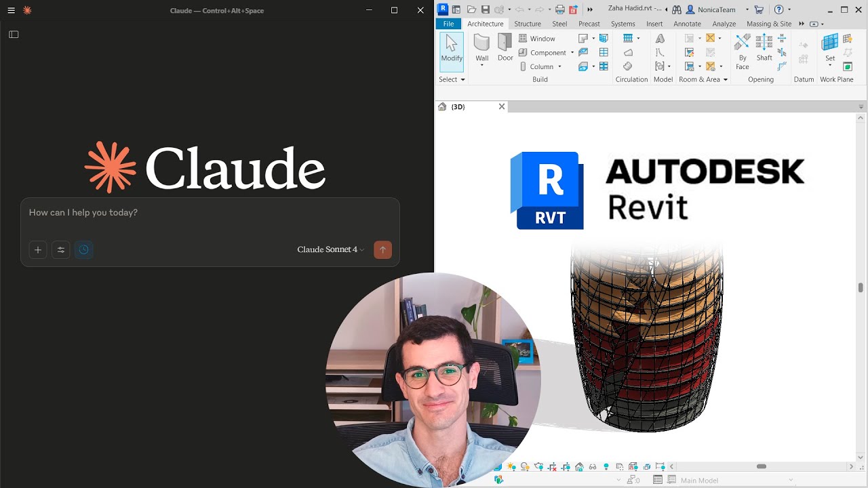
Task: Switch to the Massing & Site tab
Action: [x=769, y=24]
